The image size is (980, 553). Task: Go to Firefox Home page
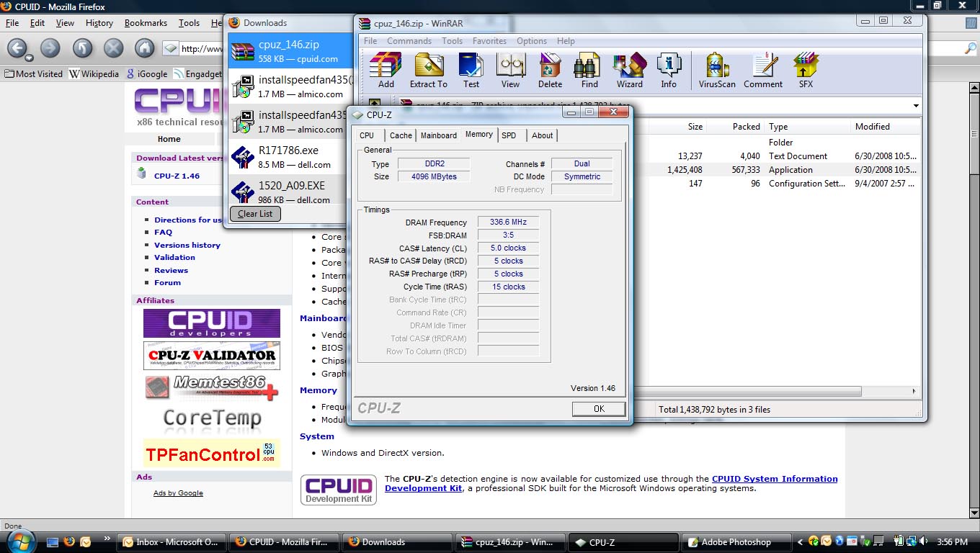145,48
